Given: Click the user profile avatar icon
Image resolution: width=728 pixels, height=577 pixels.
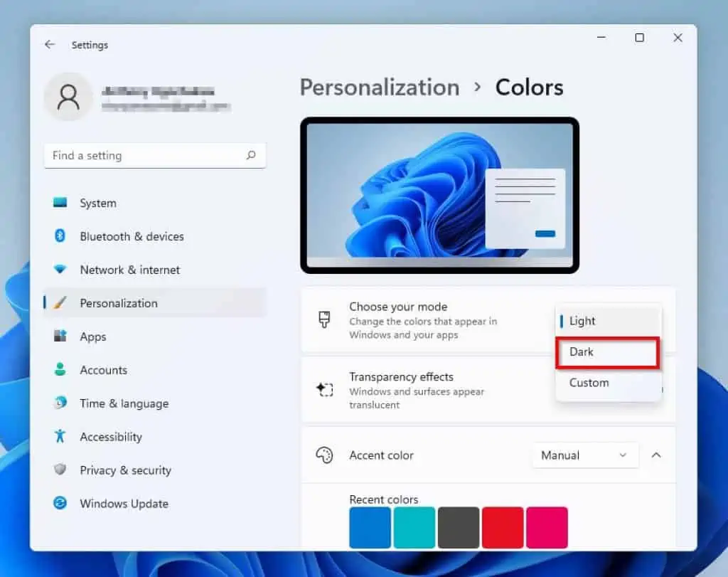Looking at the screenshot, I should pos(68,97).
